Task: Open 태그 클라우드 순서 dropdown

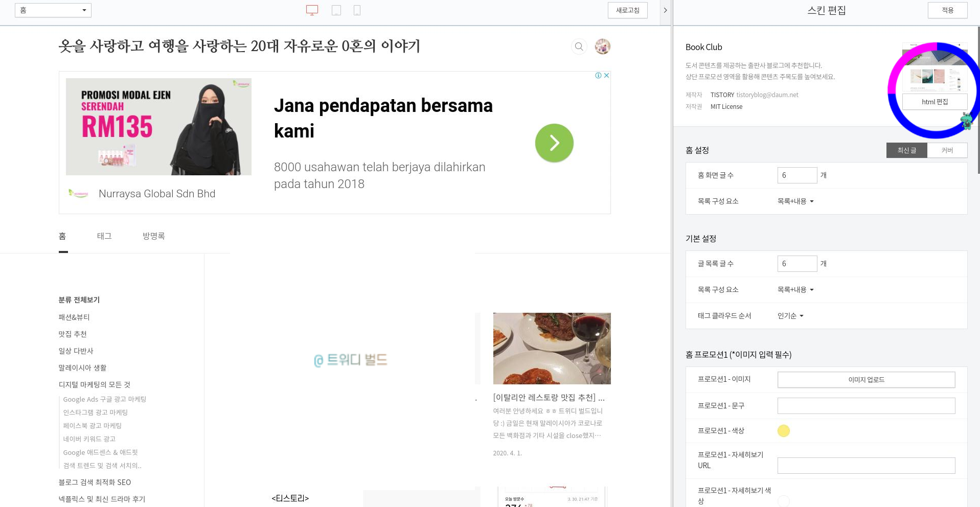Action: [x=790, y=316]
